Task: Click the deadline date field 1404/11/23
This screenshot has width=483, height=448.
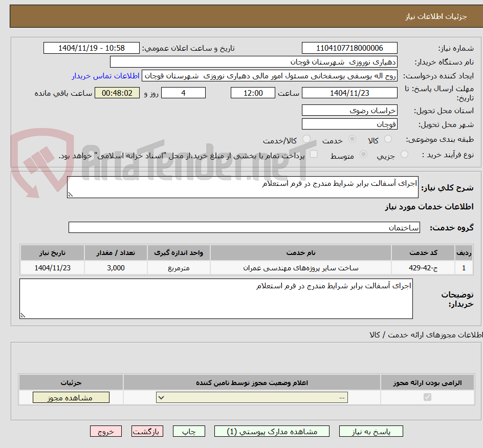Action: pos(349,93)
